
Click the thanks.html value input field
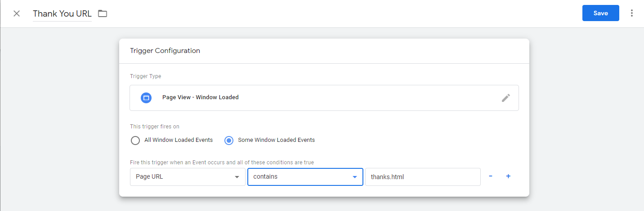coord(422,177)
